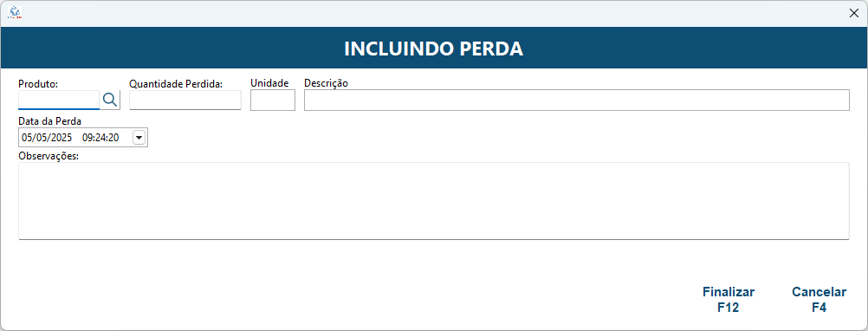Image resolution: width=868 pixels, height=331 pixels.
Task: Finish the entry with Finalizar F12
Action: pyautogui.click(x=728, y=300)
